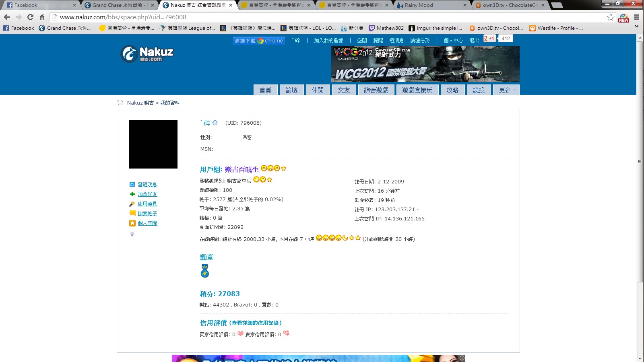644x362 pixels.
Task: Expand the 更多 navigation dropdown
Action: (506, 90)
